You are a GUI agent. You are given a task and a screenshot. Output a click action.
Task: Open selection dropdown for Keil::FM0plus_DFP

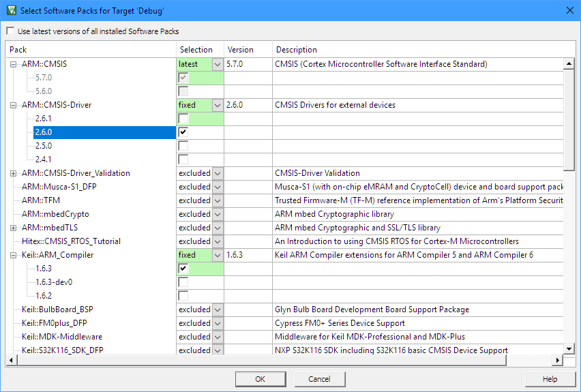(218, 323)
